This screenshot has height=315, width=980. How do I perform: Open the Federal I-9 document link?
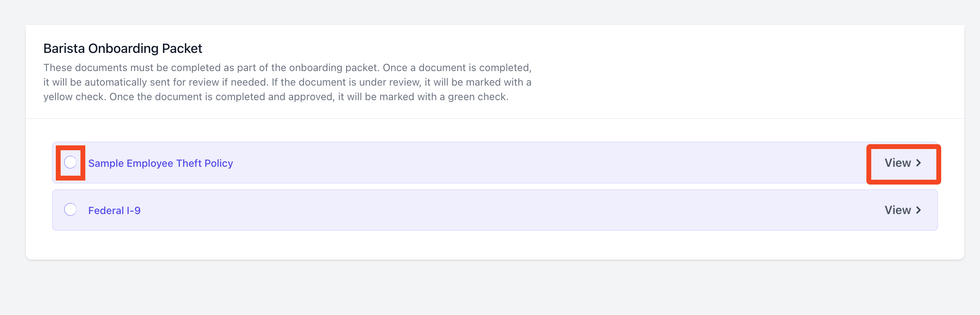coord(114,210)
